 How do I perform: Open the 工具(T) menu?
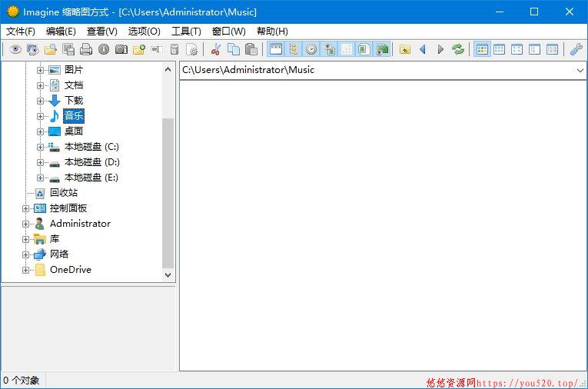pyautogui.click(x=186, y=31)
